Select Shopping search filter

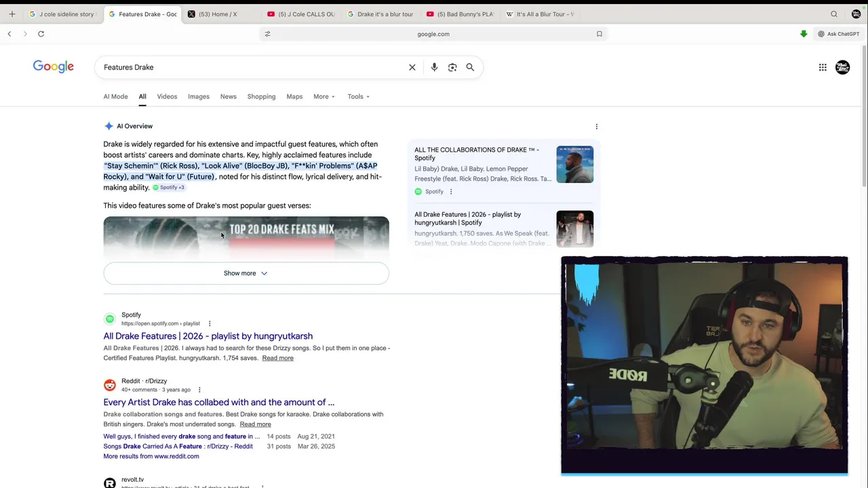pyautogui.click(x=261, y=96)
